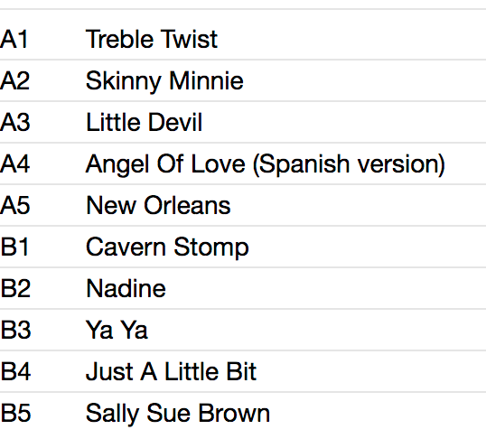The height and width of the screenshot is (448, 486).
Task: Click track position A2
Action: [x=14, y=80]
